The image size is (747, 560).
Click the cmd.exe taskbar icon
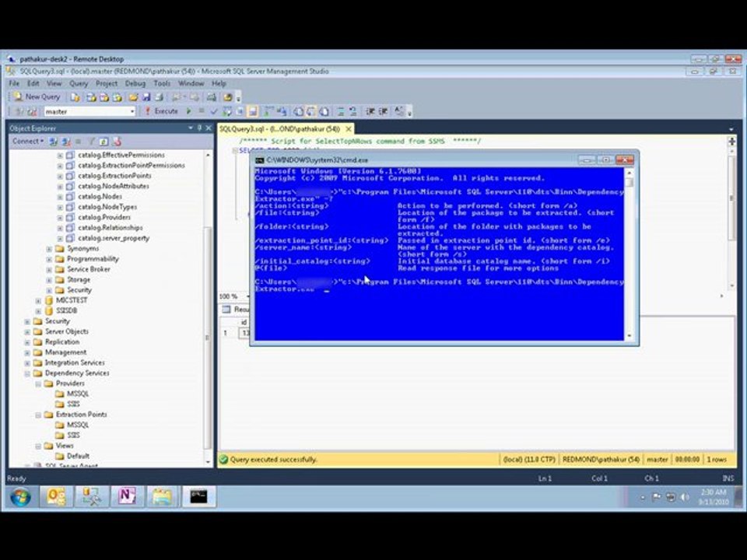tap(198, 497)
